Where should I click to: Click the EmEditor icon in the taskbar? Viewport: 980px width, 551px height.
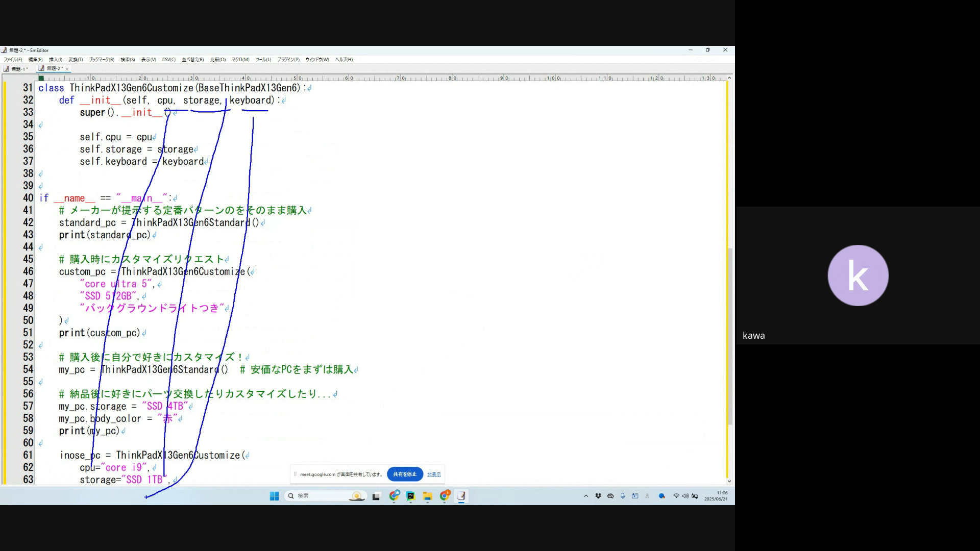(x=461, y=496)
